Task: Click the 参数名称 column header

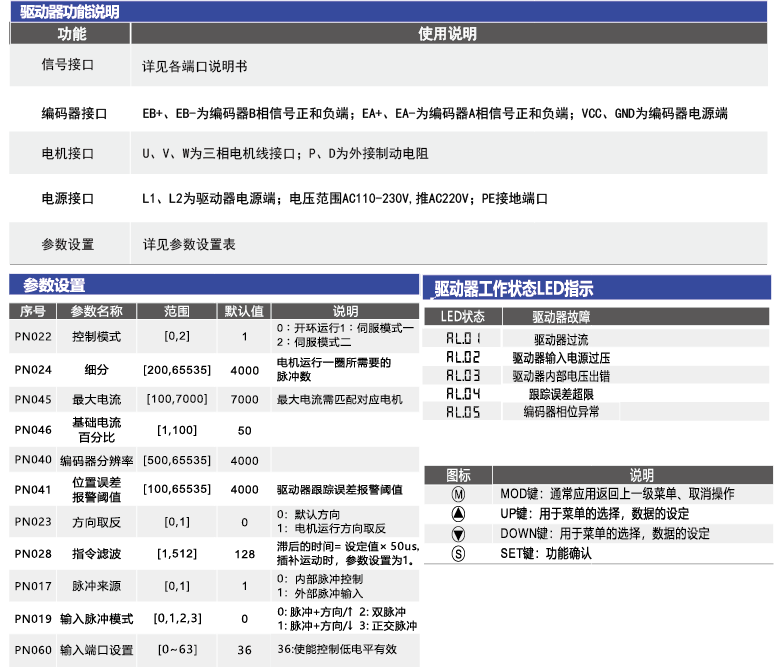Action: pos(96,311)
